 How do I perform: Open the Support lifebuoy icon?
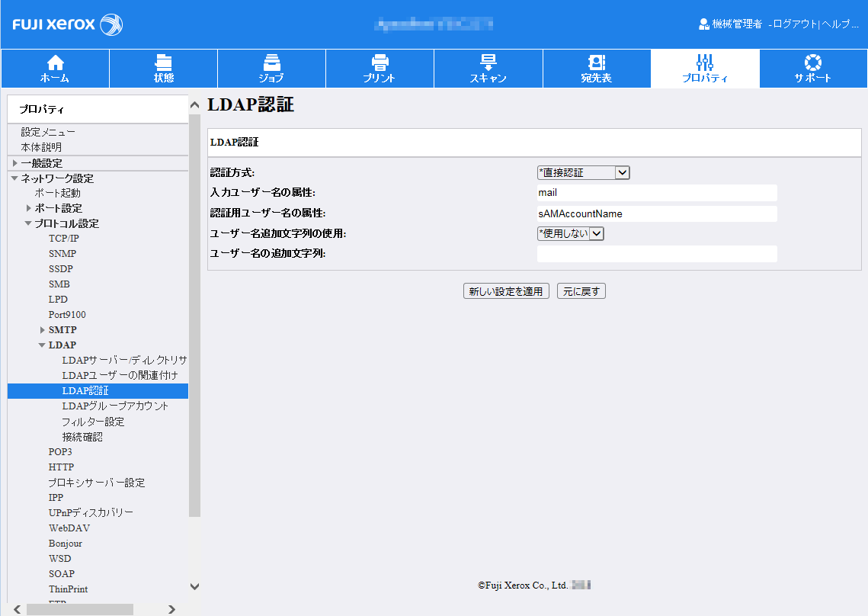[812, 63]
